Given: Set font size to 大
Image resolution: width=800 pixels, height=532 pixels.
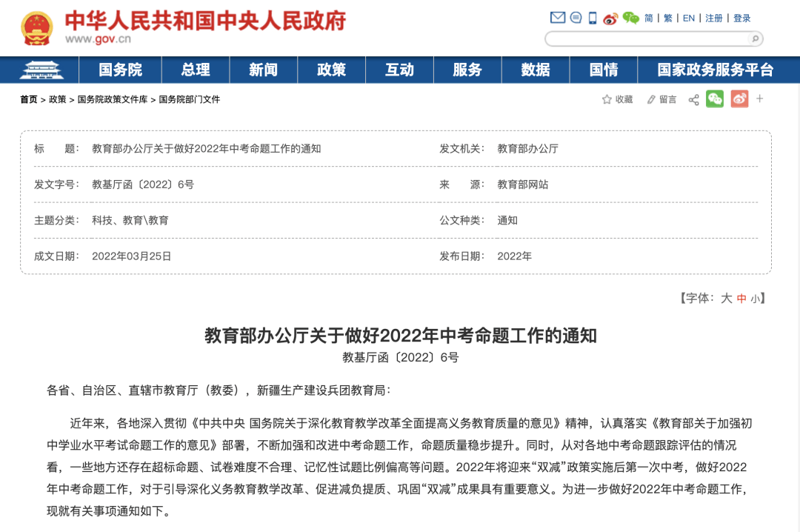Looking at the screenshot, I should point(726,298).
